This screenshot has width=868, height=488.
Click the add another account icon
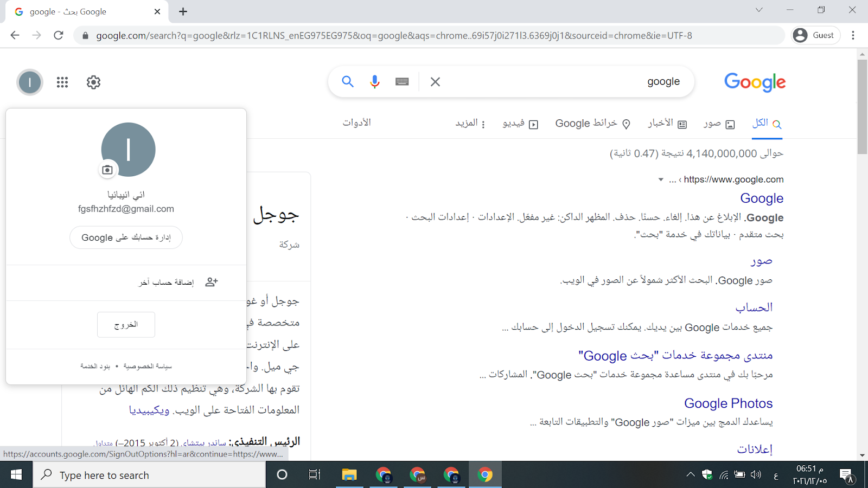click(x=212, y=282)
